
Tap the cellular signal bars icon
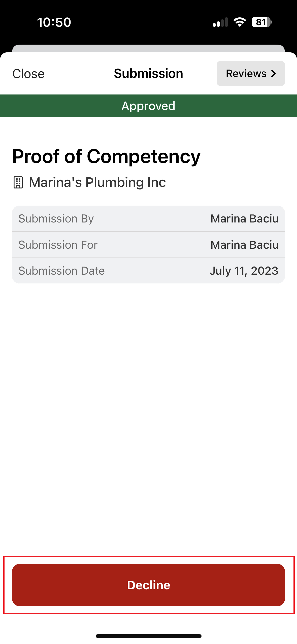click(220, 22)
